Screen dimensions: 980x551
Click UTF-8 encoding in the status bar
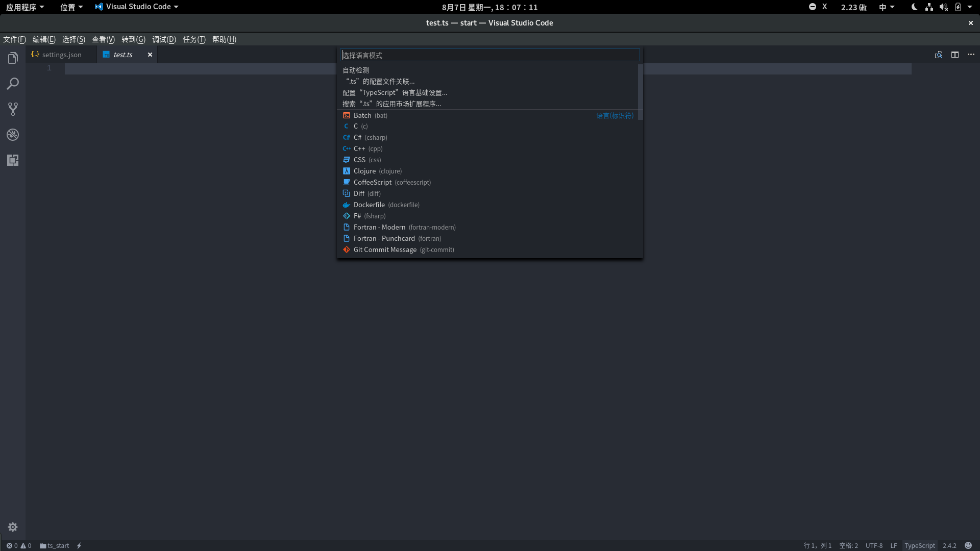point(874,545)
